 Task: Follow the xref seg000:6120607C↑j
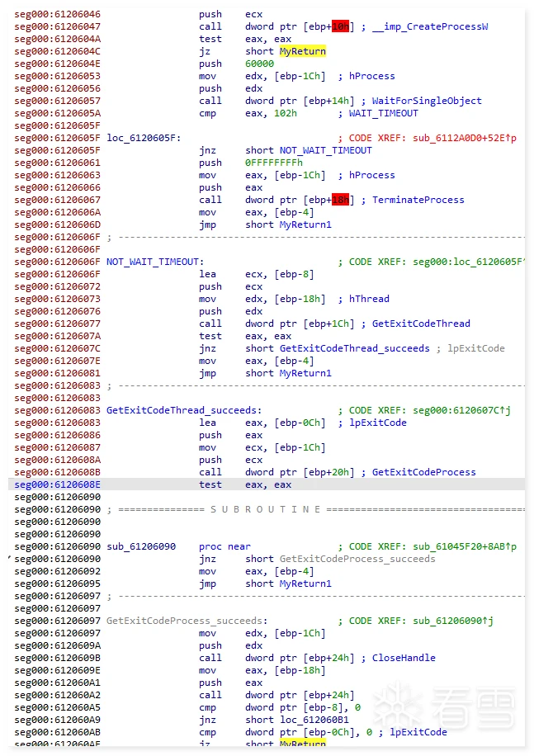[x=461, y=410]
